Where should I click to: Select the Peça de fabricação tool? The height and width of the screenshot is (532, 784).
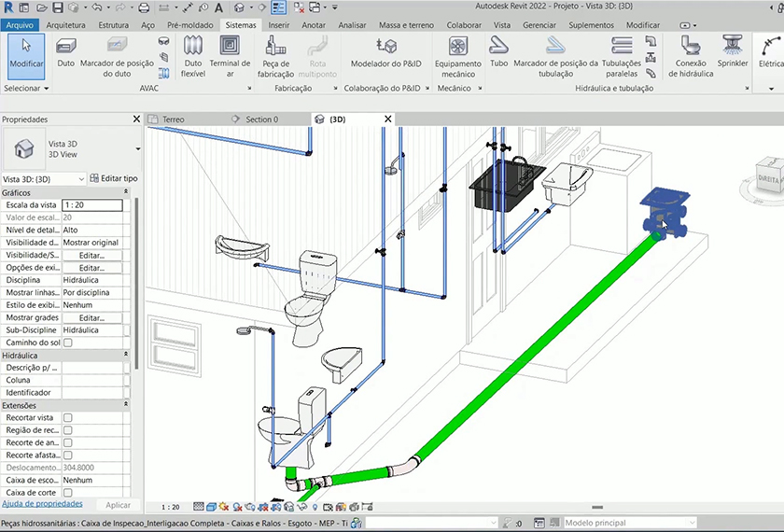[276, 52]
